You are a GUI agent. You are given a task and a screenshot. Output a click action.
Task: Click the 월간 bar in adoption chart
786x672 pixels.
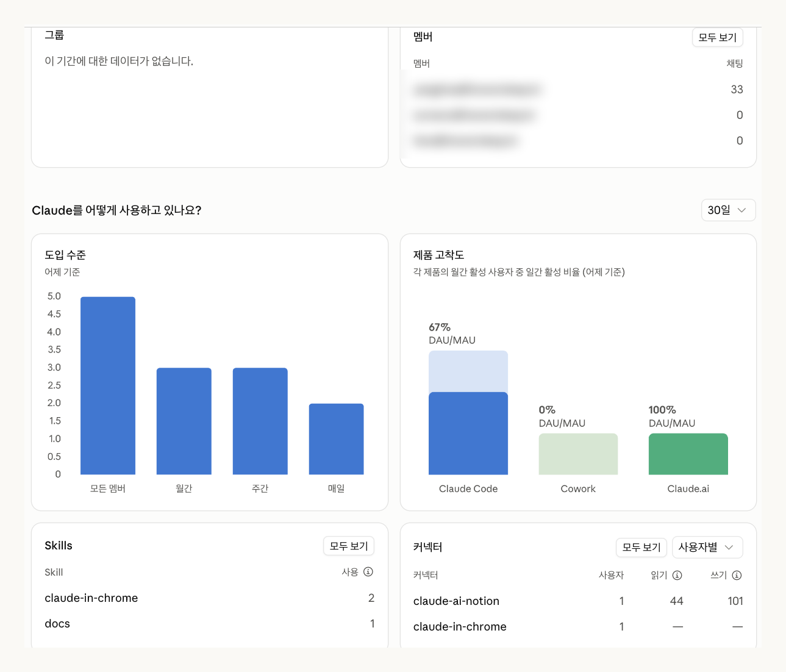point(184,421)
